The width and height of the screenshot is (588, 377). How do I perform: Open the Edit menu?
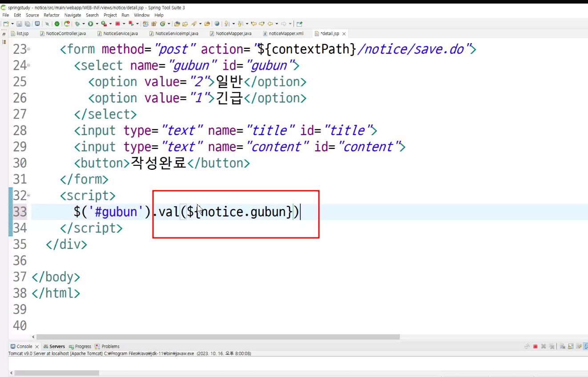[17, 15]
